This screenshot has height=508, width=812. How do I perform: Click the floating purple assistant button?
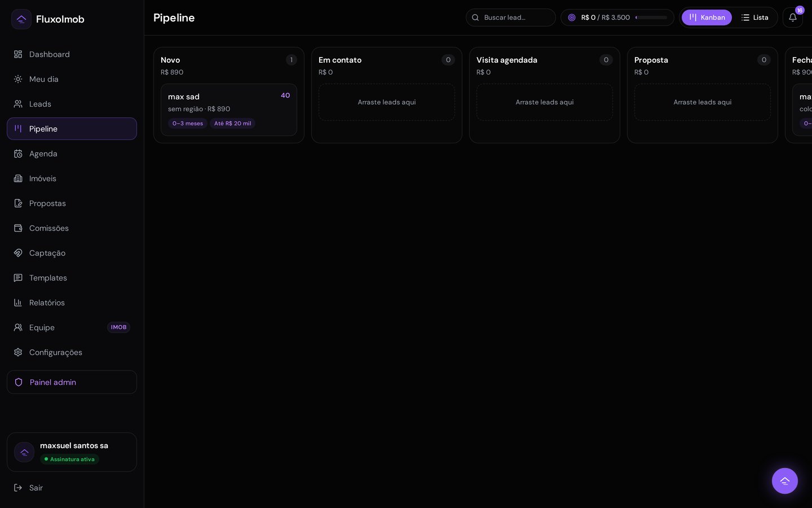point(785,481)
